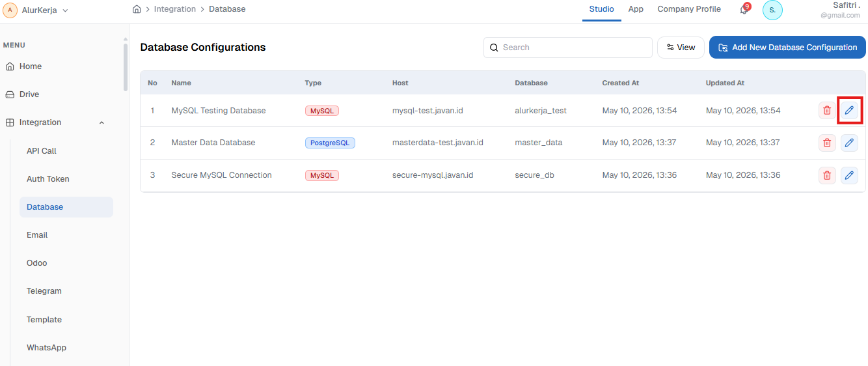Click Integration in the breadcrumb
The image size is (868, 366).
(x=175, y=9)
